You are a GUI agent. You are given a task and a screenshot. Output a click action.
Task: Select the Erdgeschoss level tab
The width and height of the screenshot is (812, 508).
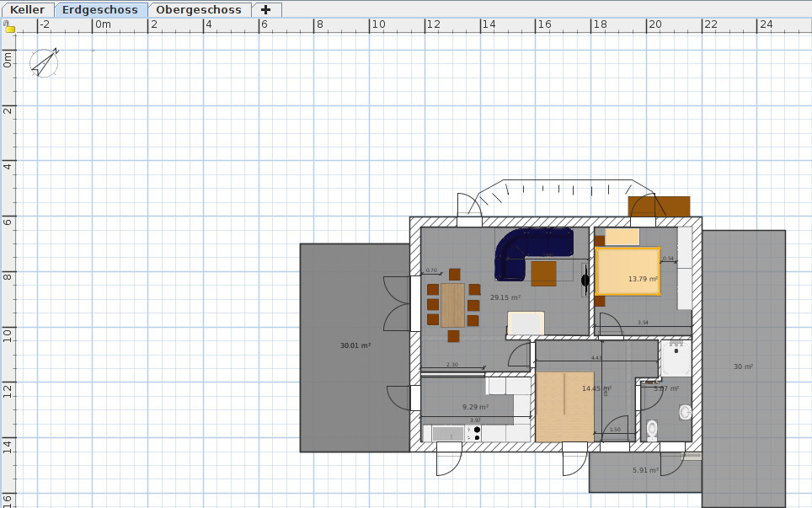pyautogui.click(x=100, y=10)
